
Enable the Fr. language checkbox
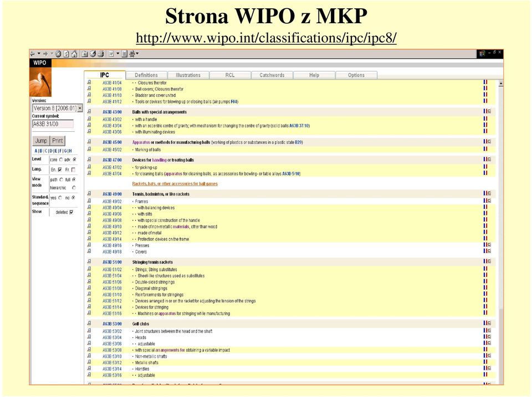pyautogui.click(x=73, y=169)
